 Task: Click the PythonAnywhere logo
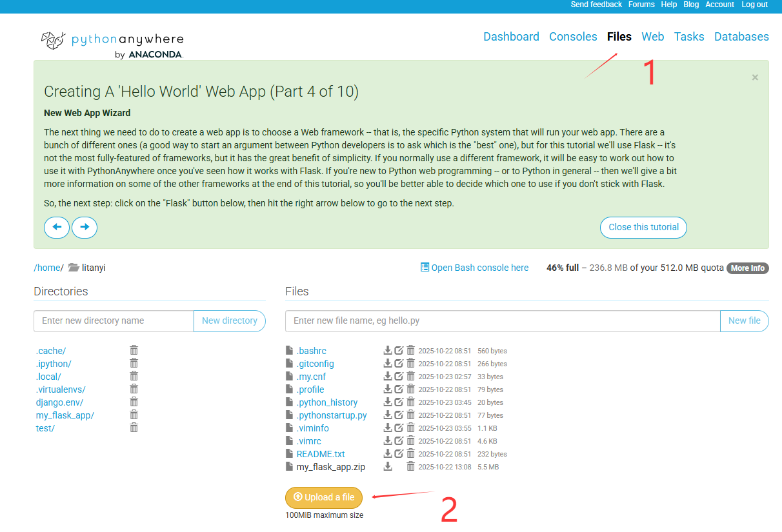pos(112,44)
